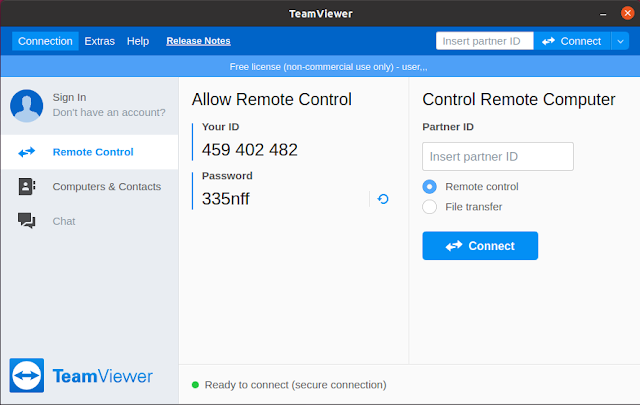The width and height of the screenshot is (640, 405).
Task: Click the TeamViewer logo at bottom left
Action: [x=81, y=376]
